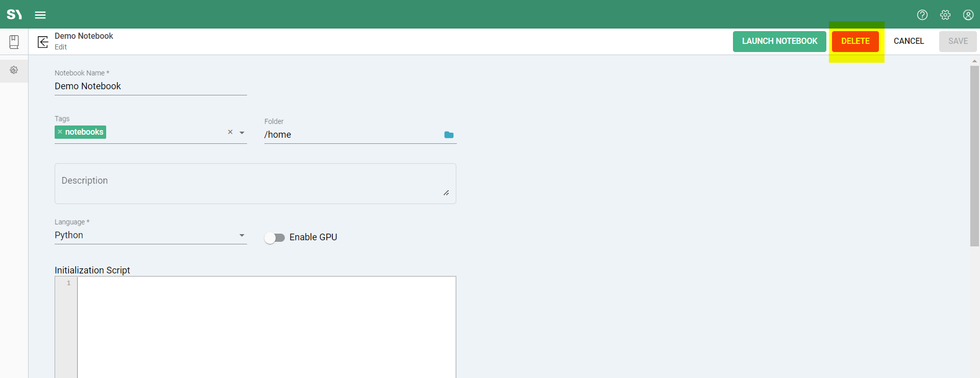
Task: Expand the Tags dropdown arrow
Action: pos(242,133)
